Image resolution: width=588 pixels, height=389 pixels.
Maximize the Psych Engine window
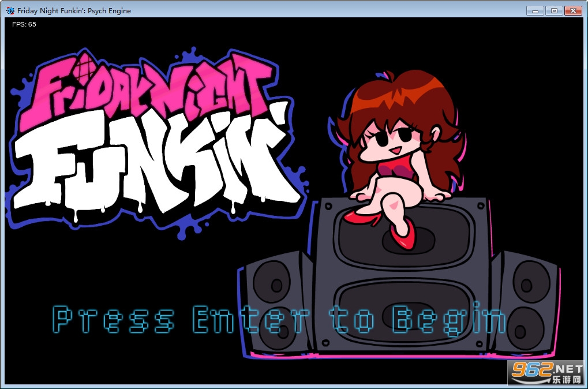[553, 10]
